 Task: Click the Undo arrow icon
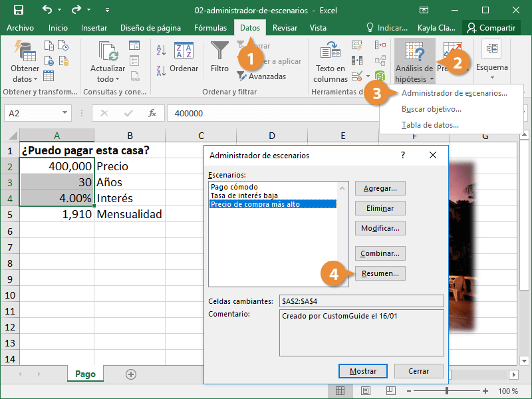pyautogui.click(x=48, y=10)
